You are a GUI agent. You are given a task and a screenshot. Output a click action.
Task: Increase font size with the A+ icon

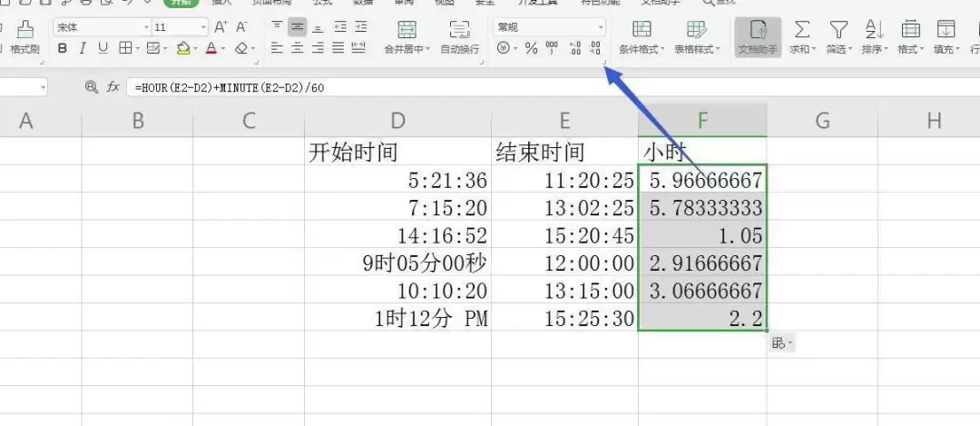[220, 27]
